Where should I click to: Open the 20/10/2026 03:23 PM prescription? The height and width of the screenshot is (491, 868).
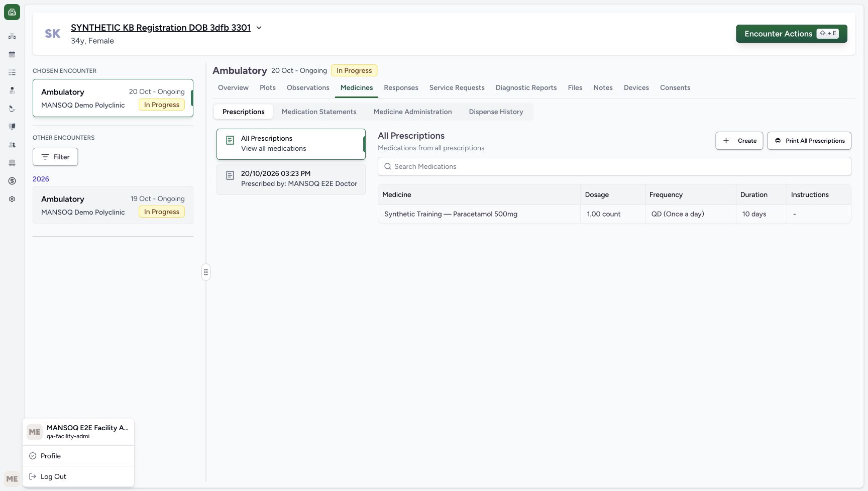tap(291, 179)
